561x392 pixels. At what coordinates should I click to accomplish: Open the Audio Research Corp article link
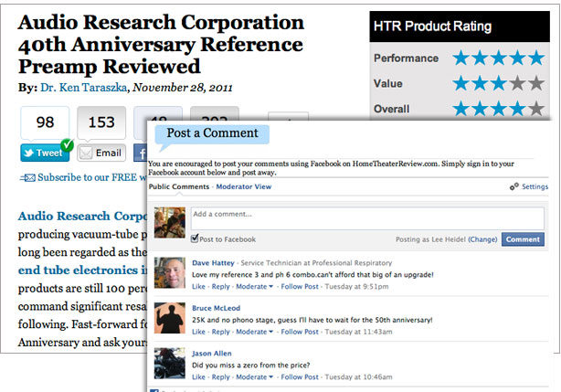click(82, 216)
